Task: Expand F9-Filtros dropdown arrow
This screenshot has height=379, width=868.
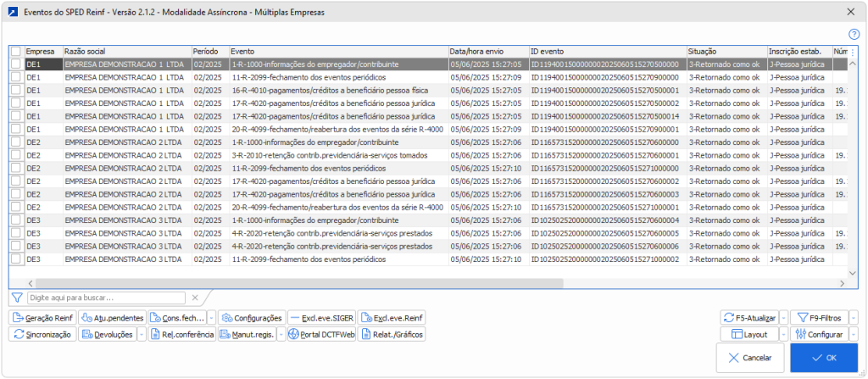Action: pos(854,318)
